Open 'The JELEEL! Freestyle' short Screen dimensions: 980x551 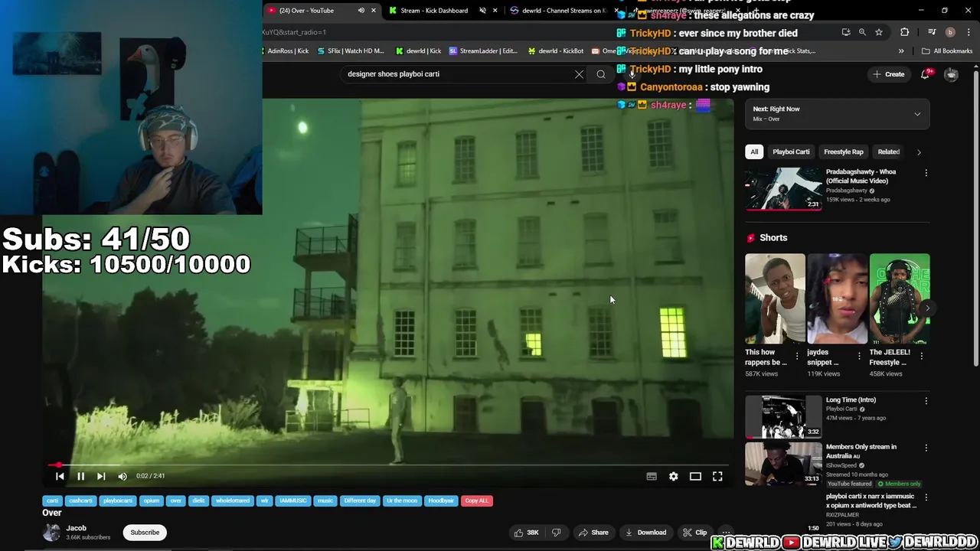(x=900, y=299)
